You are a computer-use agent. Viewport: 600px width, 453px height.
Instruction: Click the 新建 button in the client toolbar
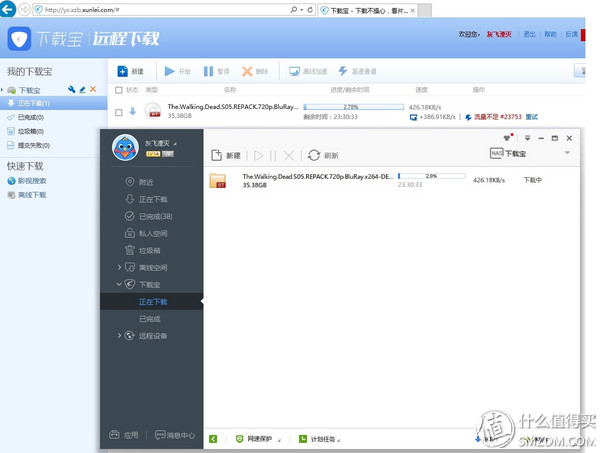click(226, 155)
